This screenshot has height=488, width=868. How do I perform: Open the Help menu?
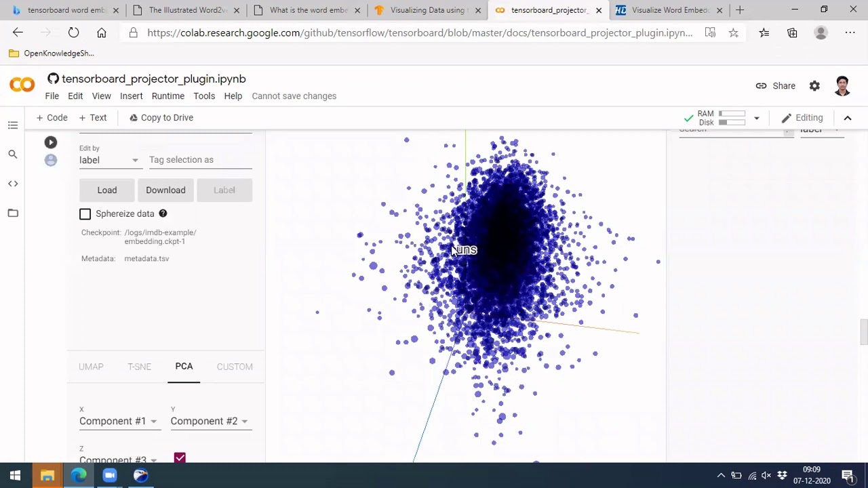coord(233,96)
